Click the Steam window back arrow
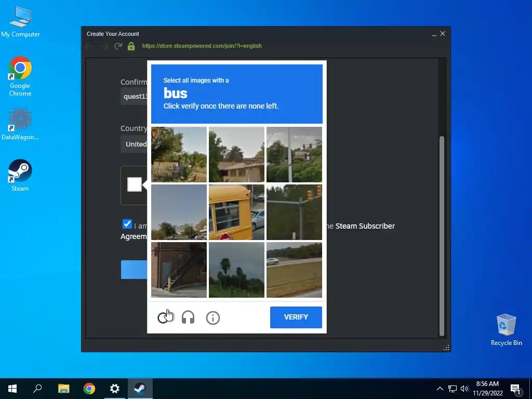 click(89, 46)
